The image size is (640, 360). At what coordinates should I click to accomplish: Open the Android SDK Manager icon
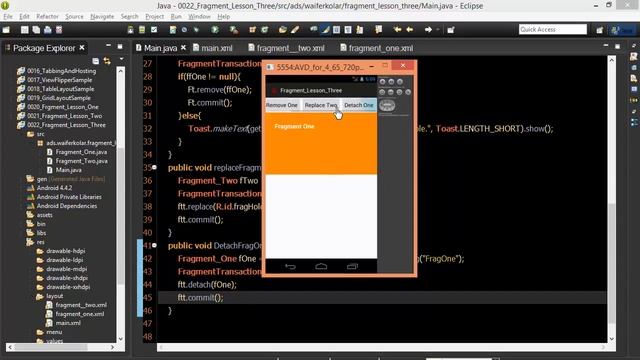tap(131, 30)
